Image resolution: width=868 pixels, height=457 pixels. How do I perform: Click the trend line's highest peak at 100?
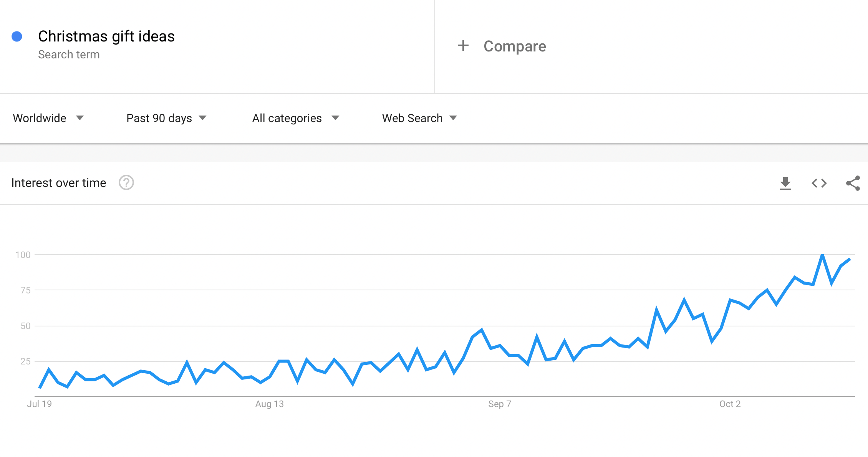click(822, 255)
